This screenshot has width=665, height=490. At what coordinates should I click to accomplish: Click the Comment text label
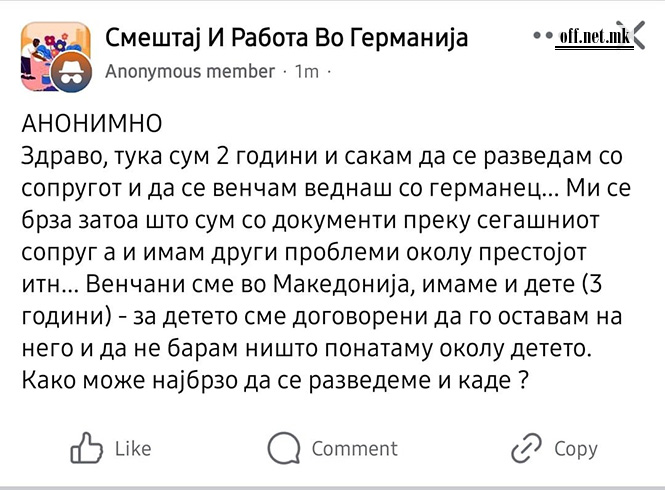[x=355, y=449]
